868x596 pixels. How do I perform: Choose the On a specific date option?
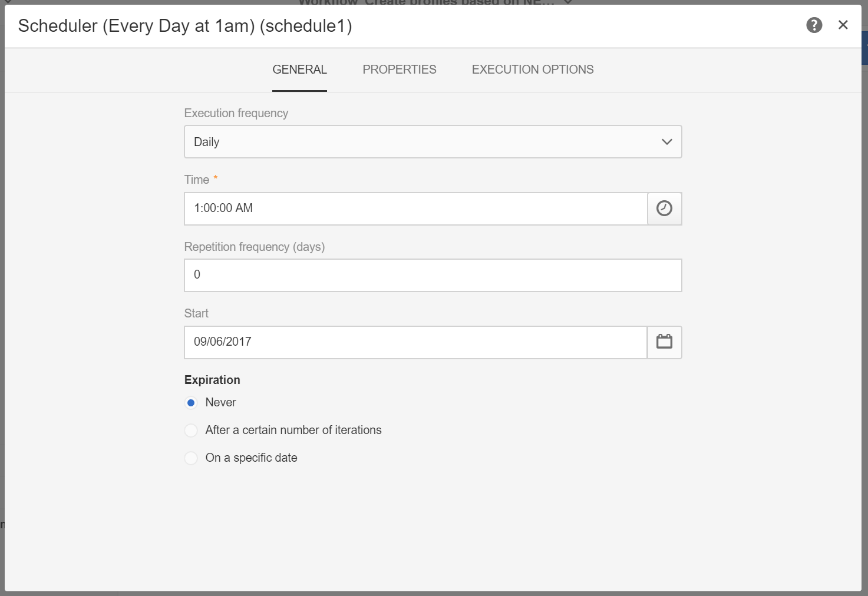(x=191, y=458)
